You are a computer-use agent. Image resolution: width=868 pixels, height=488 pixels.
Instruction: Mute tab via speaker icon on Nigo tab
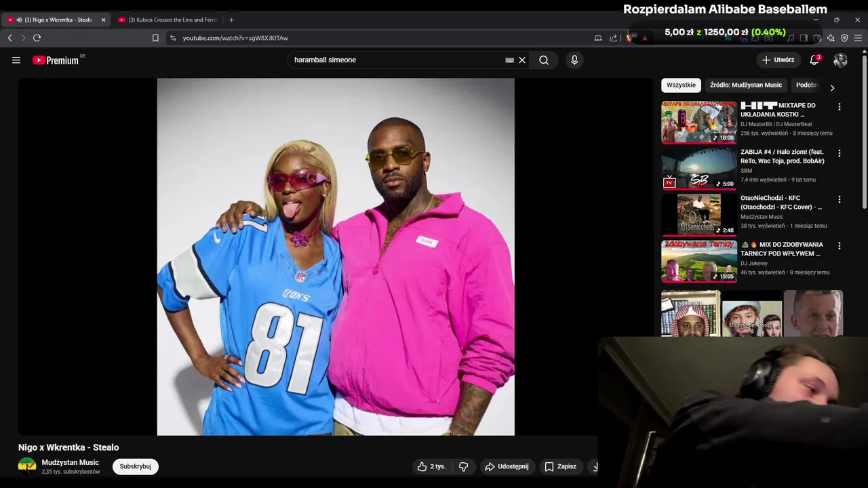pos(19,20)
